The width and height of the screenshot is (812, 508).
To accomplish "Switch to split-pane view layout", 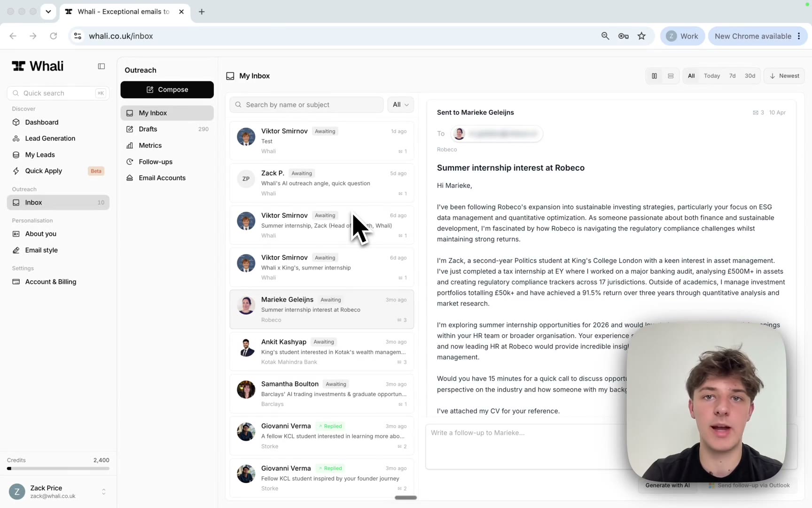I will (x=654, y=76).
